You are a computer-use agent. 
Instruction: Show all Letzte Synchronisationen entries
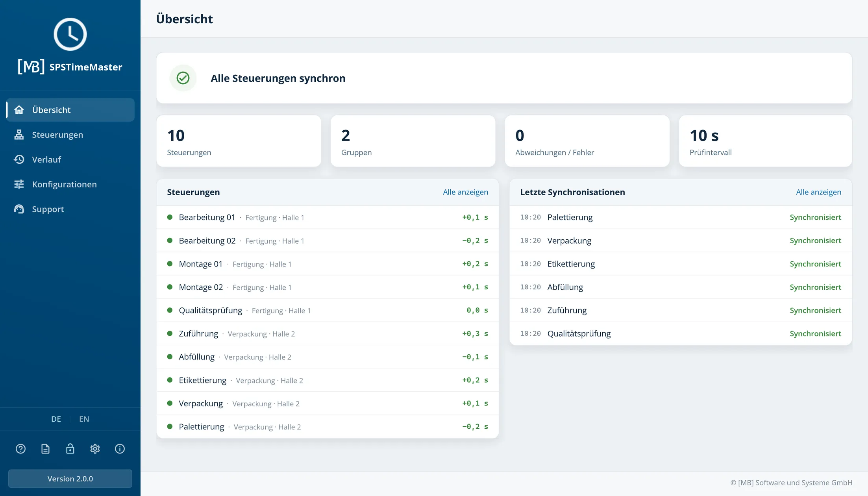tap(818, 192)
